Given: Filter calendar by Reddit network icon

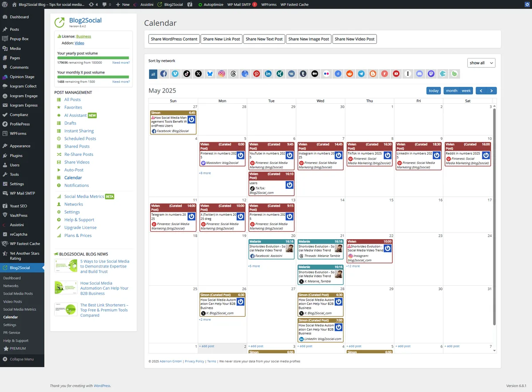Looking at the screenshot, I should pyautogui.click(x=350, y=74).
